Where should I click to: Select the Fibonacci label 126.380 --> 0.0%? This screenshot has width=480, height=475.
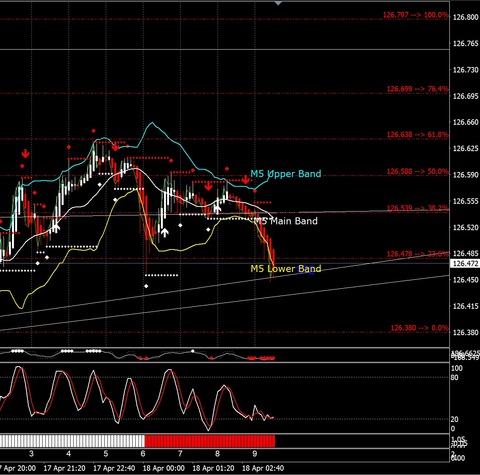pos(419,328)
